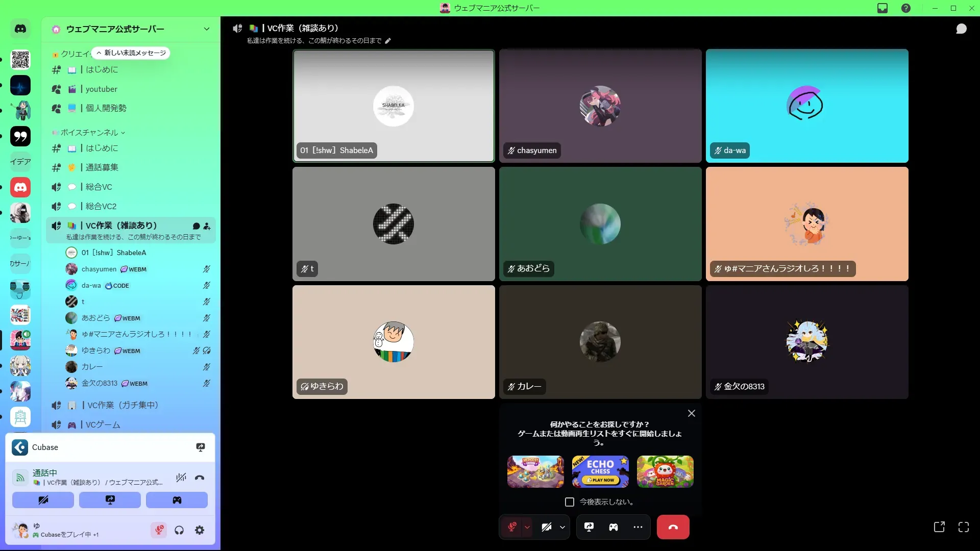Open the user settings gear
This screenshot has height=551, width=980.
pos(200,531)
